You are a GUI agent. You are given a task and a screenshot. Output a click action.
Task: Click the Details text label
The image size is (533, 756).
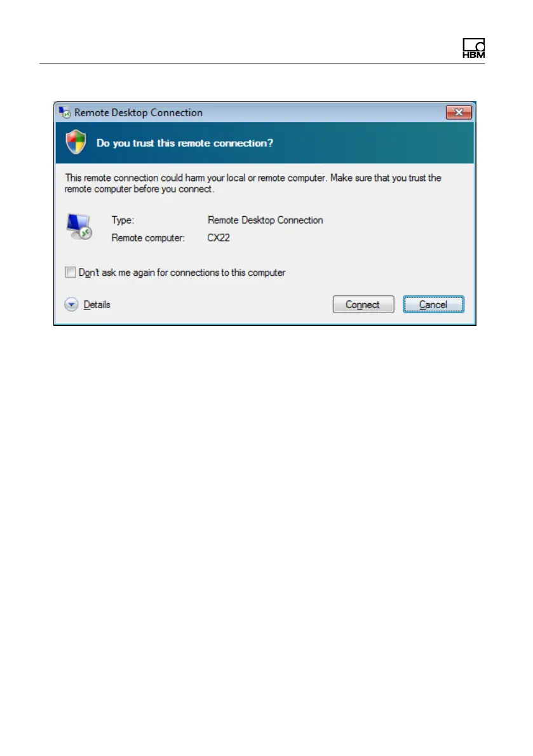[x=97, y=305]
